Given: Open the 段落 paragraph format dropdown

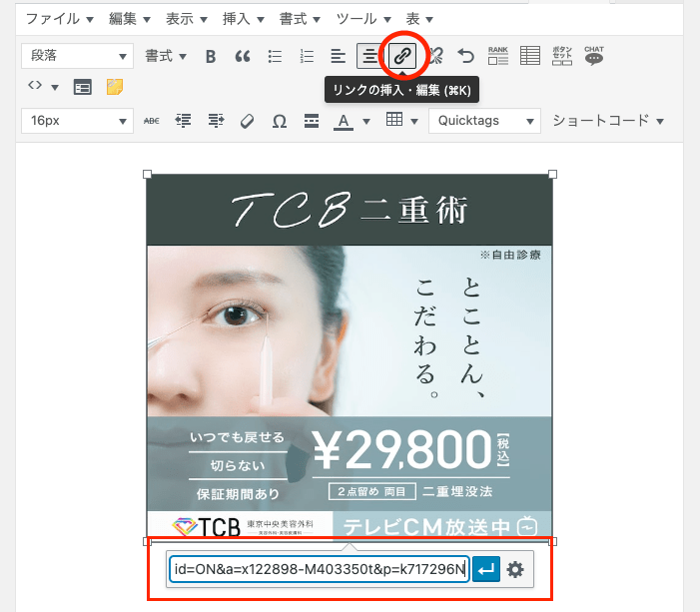Looking at the screenshot, I should pos(77,56).
